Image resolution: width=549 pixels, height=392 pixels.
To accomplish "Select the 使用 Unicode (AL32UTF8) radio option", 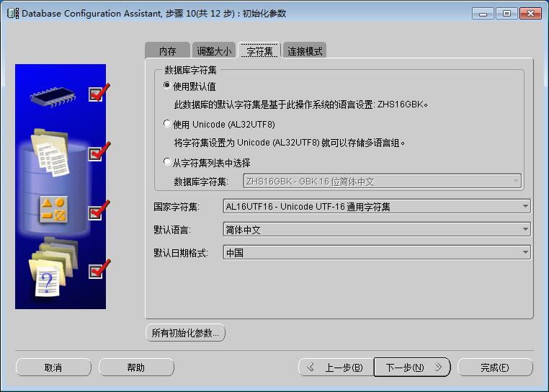I will pos(167,123).
